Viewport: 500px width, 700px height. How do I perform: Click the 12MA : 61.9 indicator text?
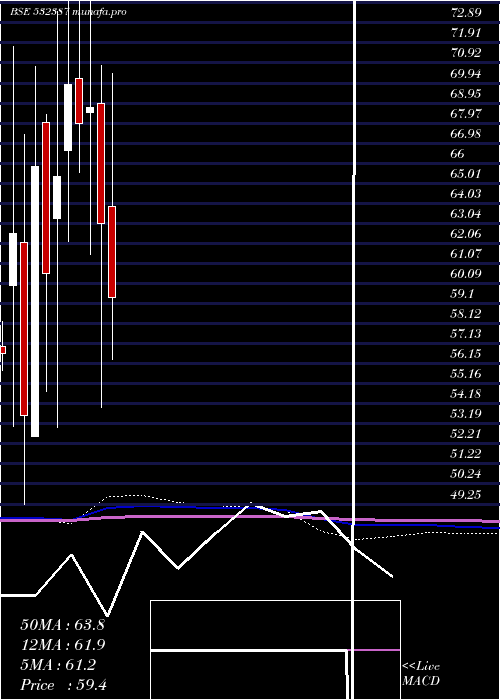coord(62,645)
